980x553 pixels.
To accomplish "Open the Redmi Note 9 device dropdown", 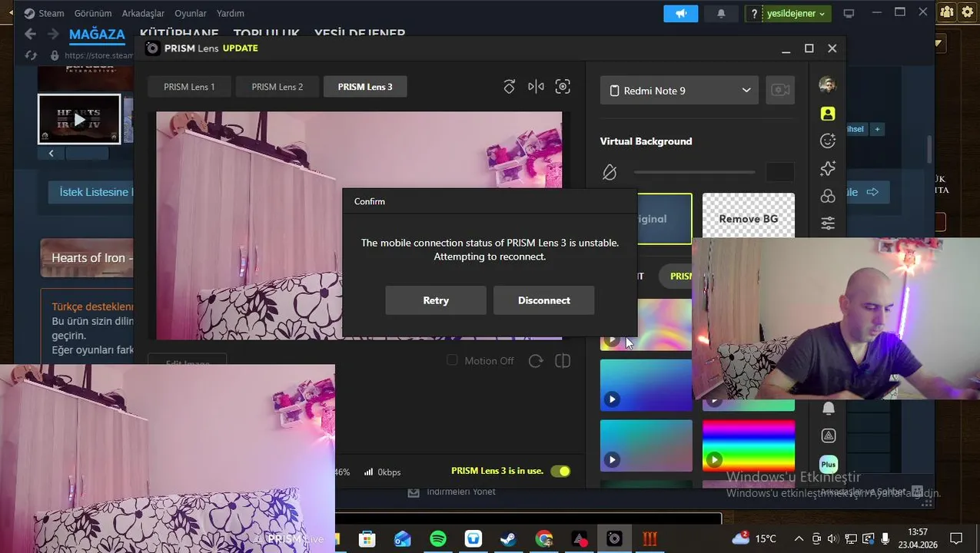I will (x=679, y=91).
